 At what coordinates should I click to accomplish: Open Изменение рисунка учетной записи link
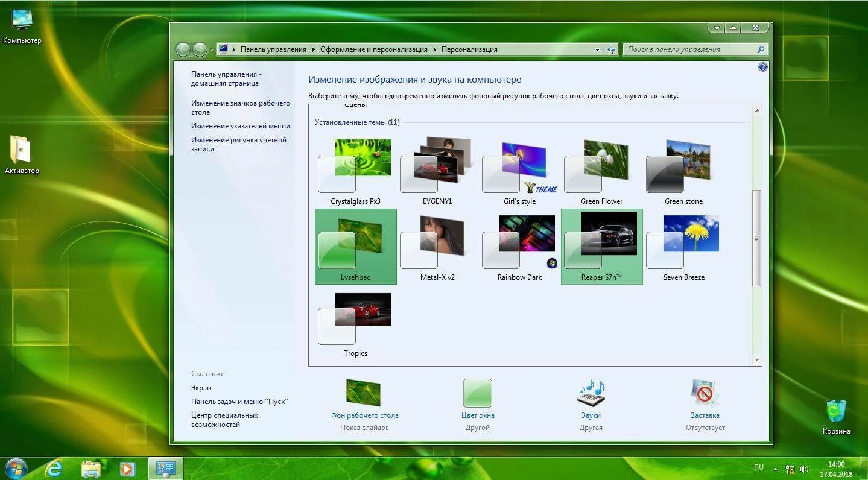point(239,144)
